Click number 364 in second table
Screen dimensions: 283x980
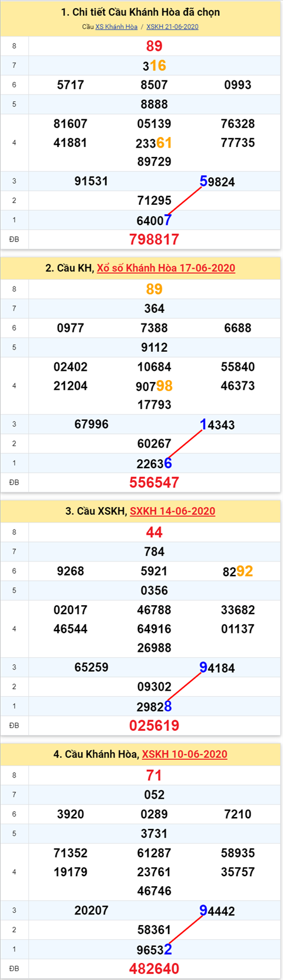[154, 309]
